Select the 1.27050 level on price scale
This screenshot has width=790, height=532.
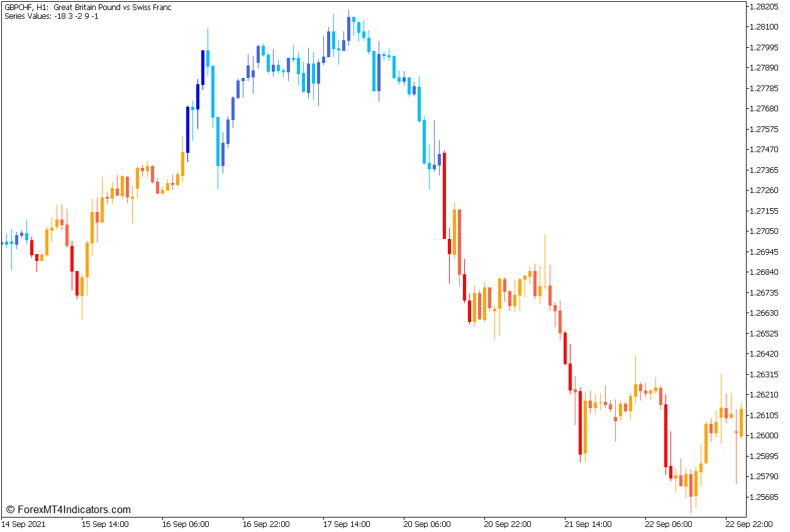[763, 232]
